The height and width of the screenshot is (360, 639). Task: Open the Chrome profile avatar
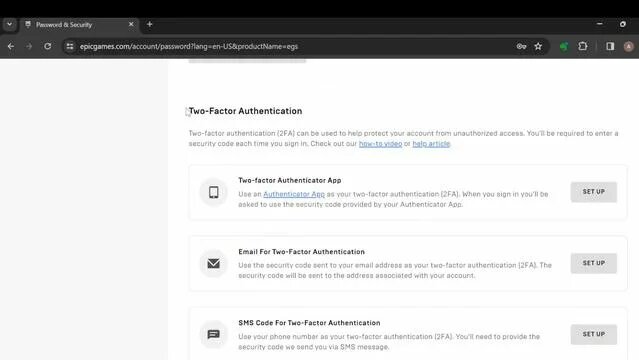pyautogui.click(x=629, y=46)
